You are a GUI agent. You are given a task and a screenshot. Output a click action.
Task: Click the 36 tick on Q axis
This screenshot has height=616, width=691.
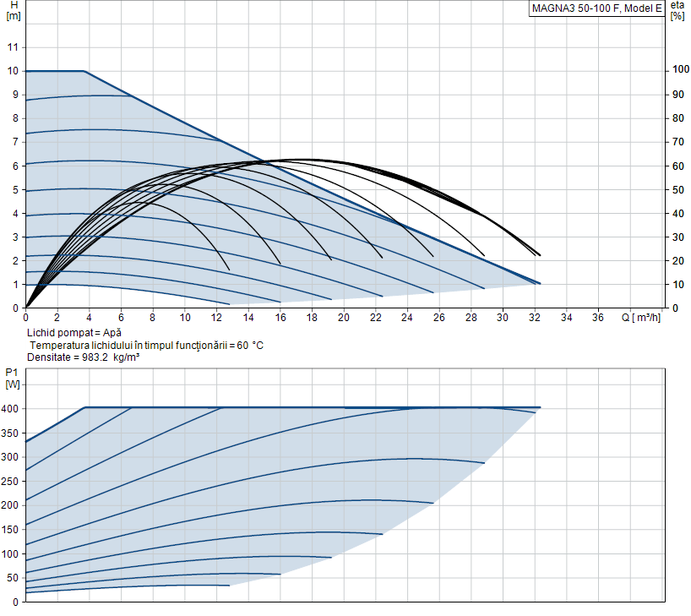(x=597, y=318)
